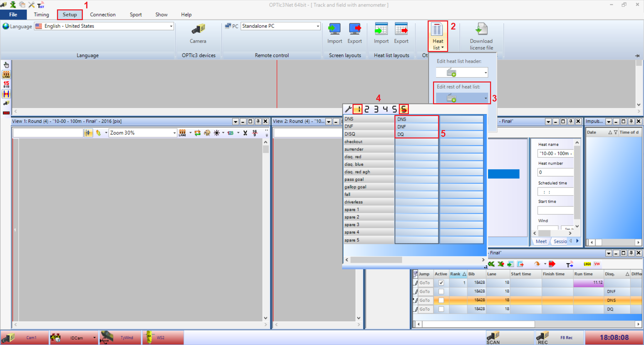Click Export under Screen layouts
This screenshot has height=345, width=644.
tap(355, 34)
